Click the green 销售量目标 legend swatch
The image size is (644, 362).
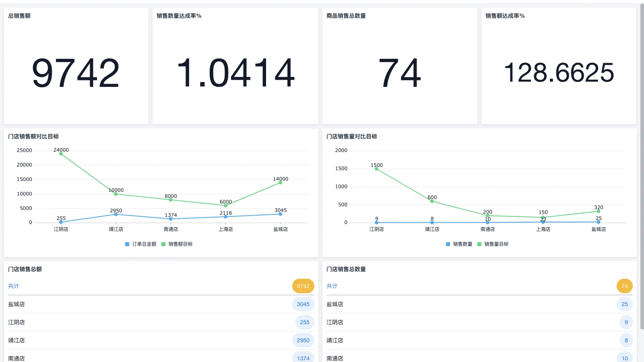point(479,244)
